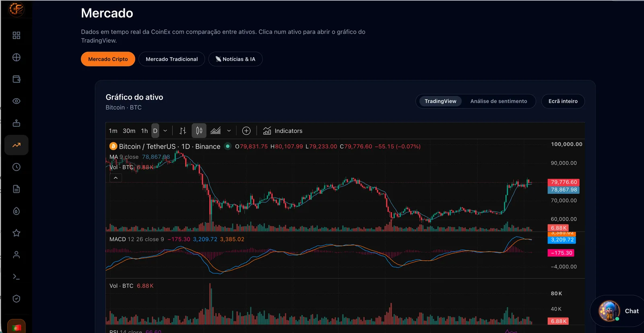
Task: Open the Indicators menu
Action: point(283,131)
